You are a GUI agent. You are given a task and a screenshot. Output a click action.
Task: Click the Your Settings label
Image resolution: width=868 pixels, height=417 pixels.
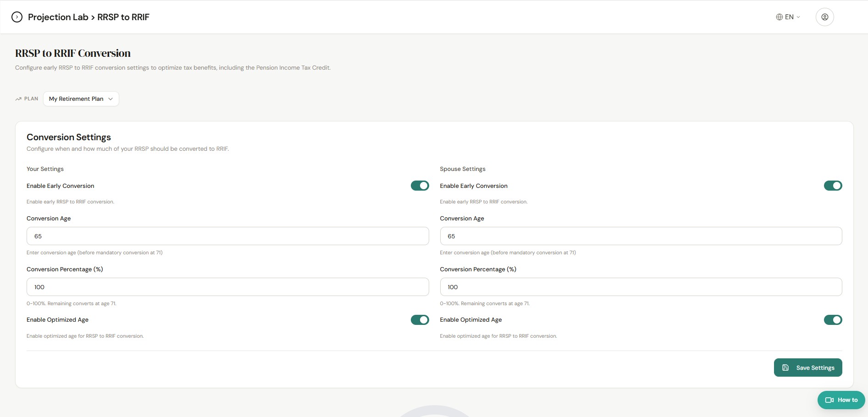pos(45,169)
